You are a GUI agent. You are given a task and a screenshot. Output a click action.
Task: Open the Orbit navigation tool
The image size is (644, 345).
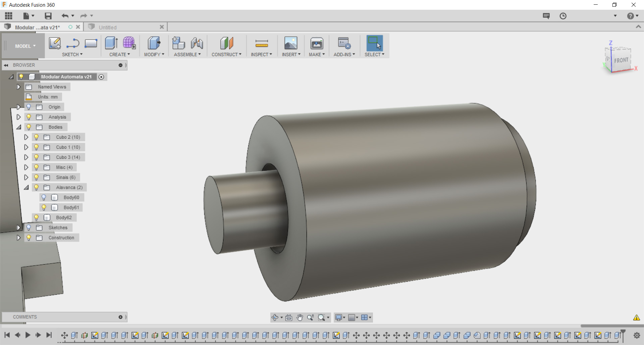[275, 317]
